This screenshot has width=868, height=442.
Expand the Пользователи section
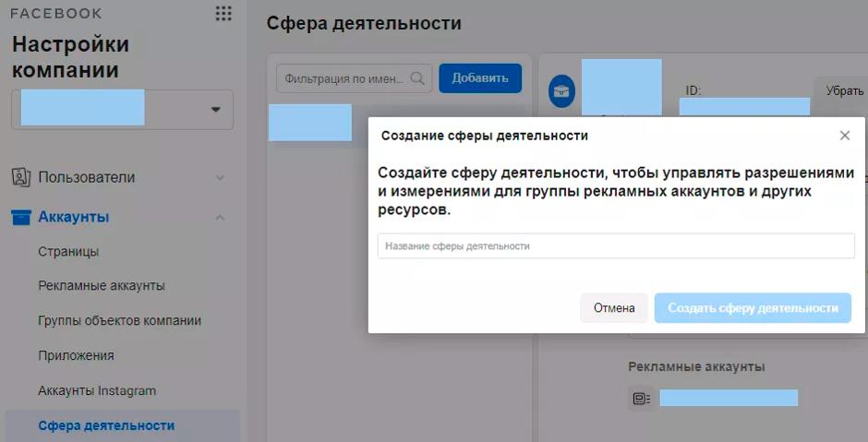pos(221,178)
